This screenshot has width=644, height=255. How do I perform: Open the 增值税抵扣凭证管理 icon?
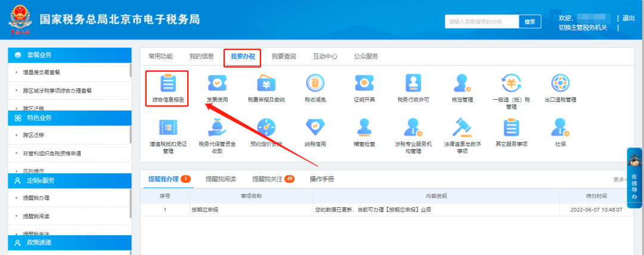pos(168,128)
